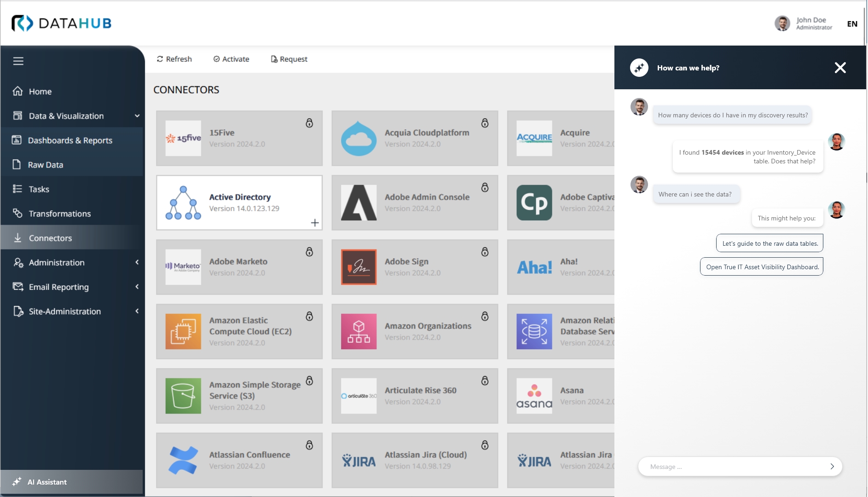Click the hamburger menu icon in sidebar
The width and height of the screenshot is (868, 497).
(x=18, y=61)
